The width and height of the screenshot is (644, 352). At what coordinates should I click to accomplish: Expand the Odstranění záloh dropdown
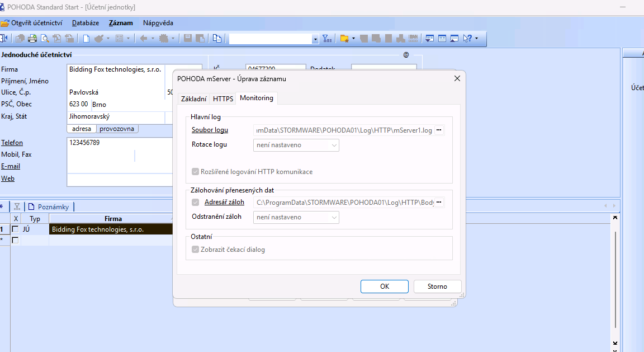tap(296, 217)
